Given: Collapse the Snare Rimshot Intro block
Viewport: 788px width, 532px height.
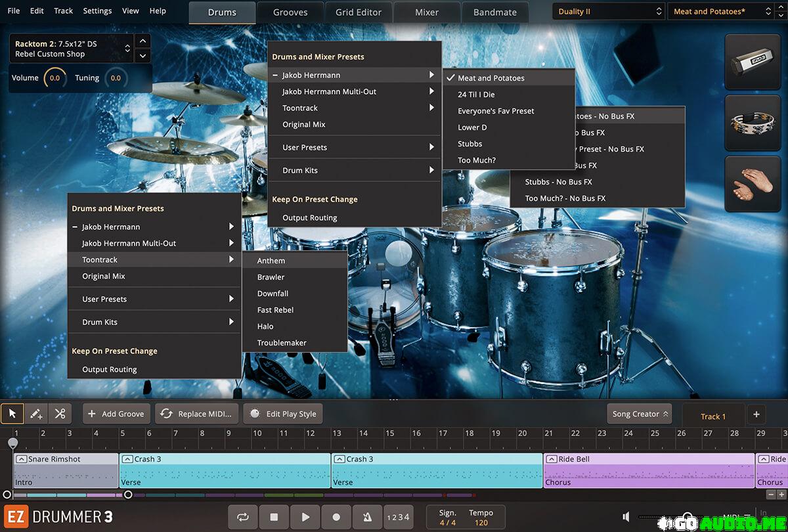Looking at the screenshot, I should (21, 459).
